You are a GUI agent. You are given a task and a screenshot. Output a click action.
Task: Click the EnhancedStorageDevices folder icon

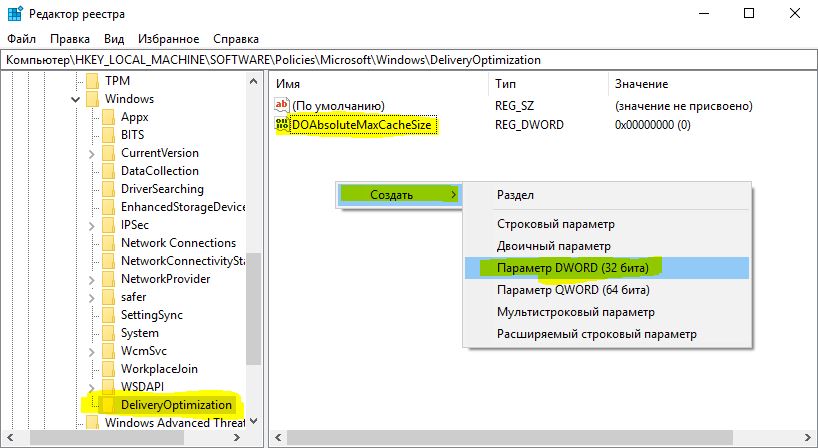[109, 207]
